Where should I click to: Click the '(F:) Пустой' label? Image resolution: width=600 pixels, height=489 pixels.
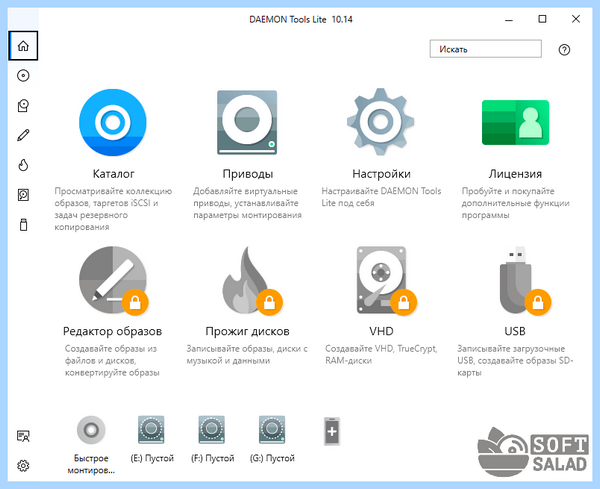[212, 458]
